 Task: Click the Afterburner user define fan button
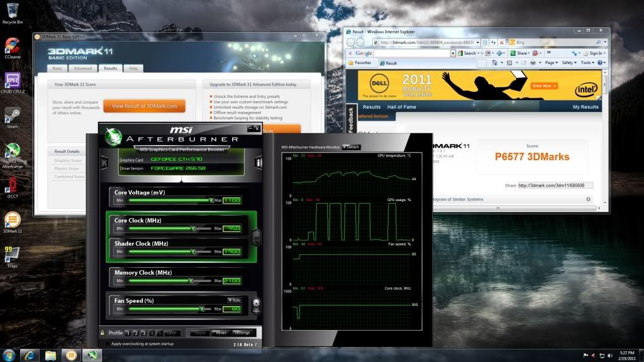[x=257, y=306]
